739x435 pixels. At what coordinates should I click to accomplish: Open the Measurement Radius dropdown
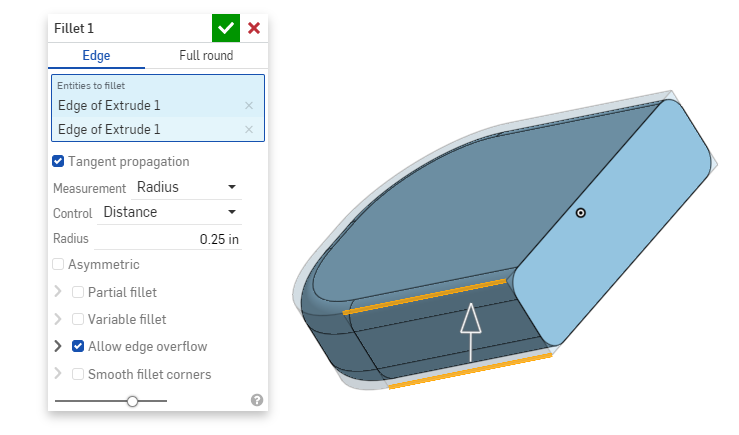click(x=187, y=187)
